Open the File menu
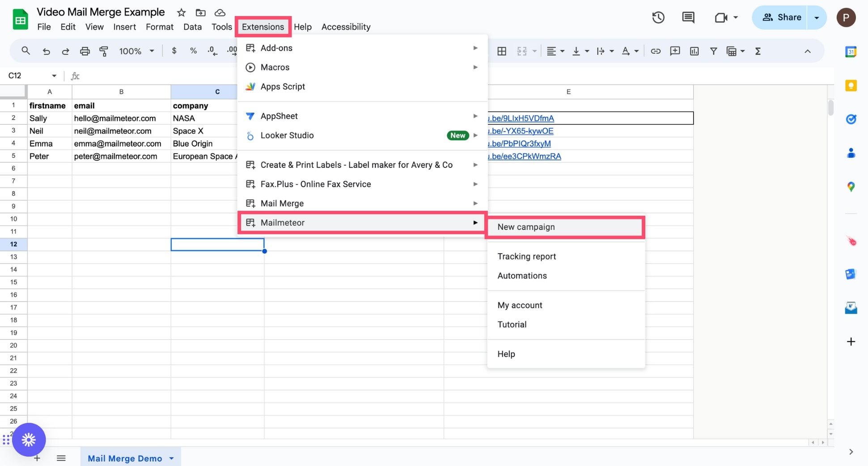 pos(44,27)
